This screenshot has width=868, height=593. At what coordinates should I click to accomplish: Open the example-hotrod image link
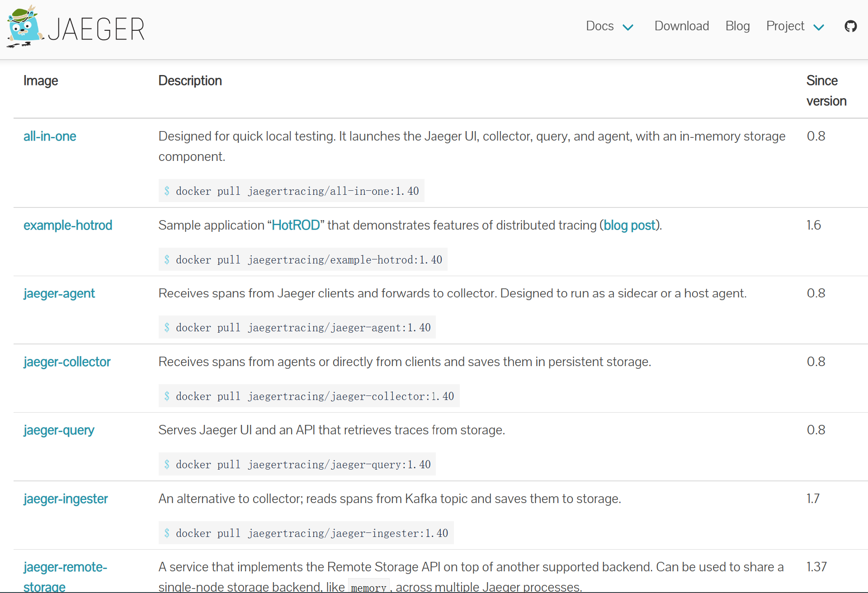click(x=68, y=225)
